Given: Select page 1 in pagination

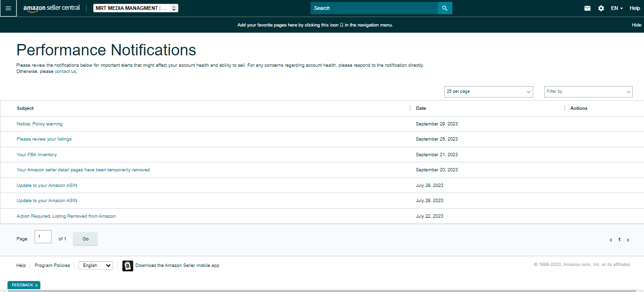Looking at the screenshot, I should [x=619, y=240].
